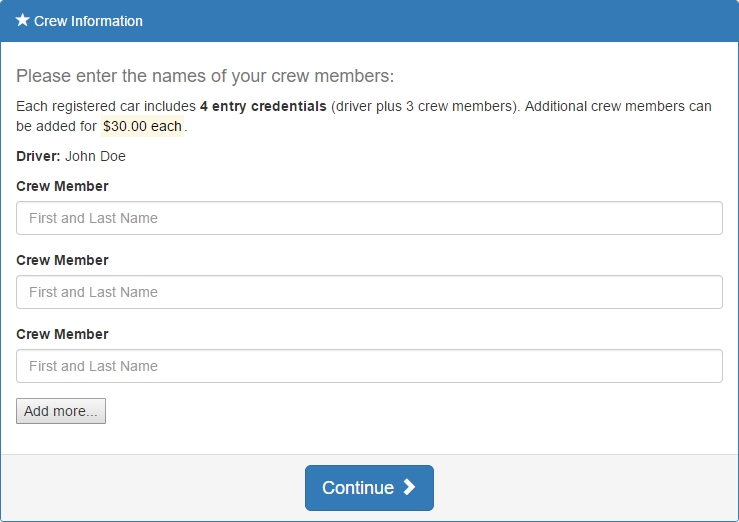
Task: Click the star icon in the header
Action: pyautogui.click(x=22, y=20)
